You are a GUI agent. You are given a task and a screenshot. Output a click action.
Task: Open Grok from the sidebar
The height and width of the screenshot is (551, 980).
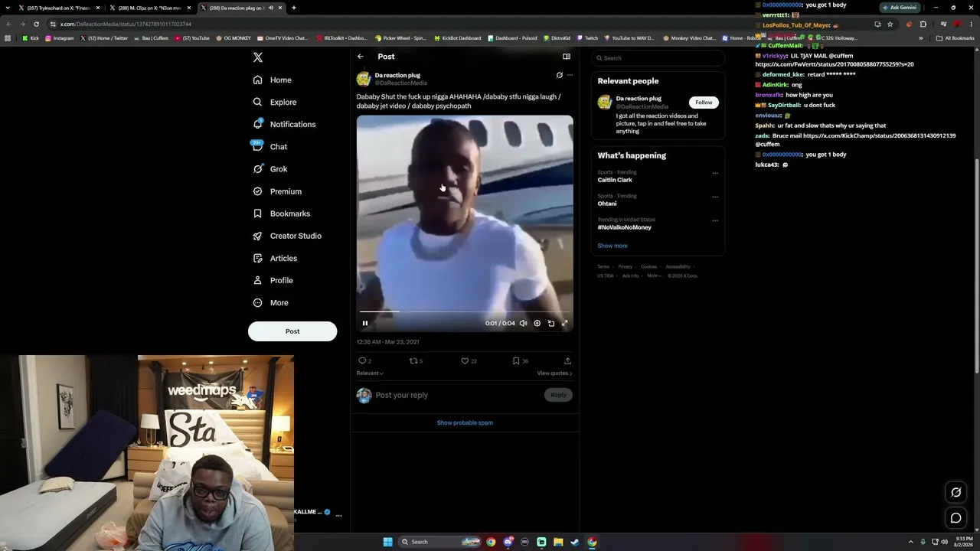pos(269,169)
